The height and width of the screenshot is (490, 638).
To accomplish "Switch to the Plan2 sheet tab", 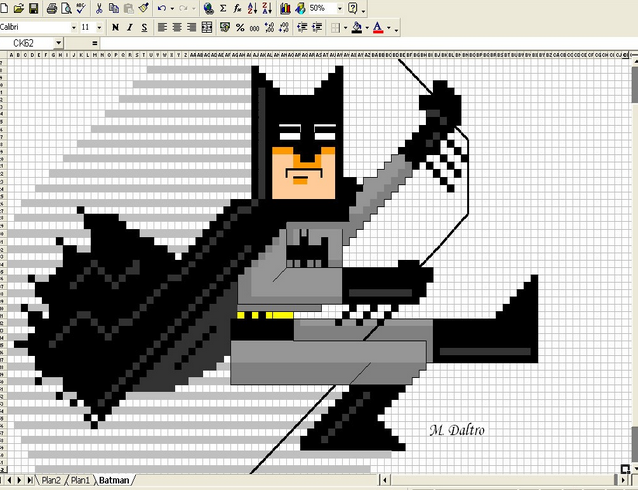I will click(x=51, y=480).
